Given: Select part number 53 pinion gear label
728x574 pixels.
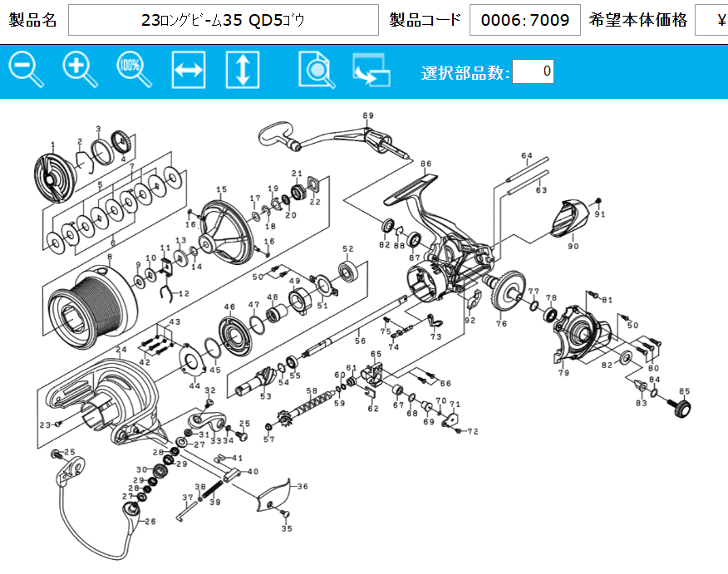Looking at the screenshot, I should (266, 396).
